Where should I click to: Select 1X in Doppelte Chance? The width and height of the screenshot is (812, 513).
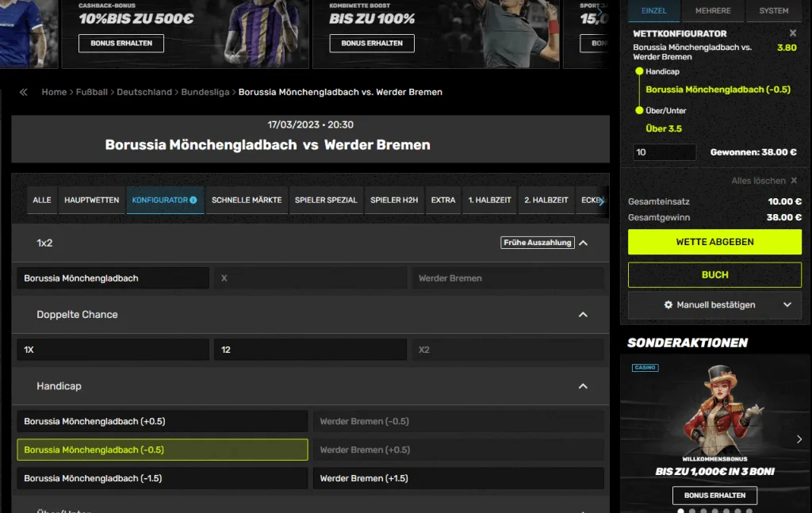pos(113,350)
